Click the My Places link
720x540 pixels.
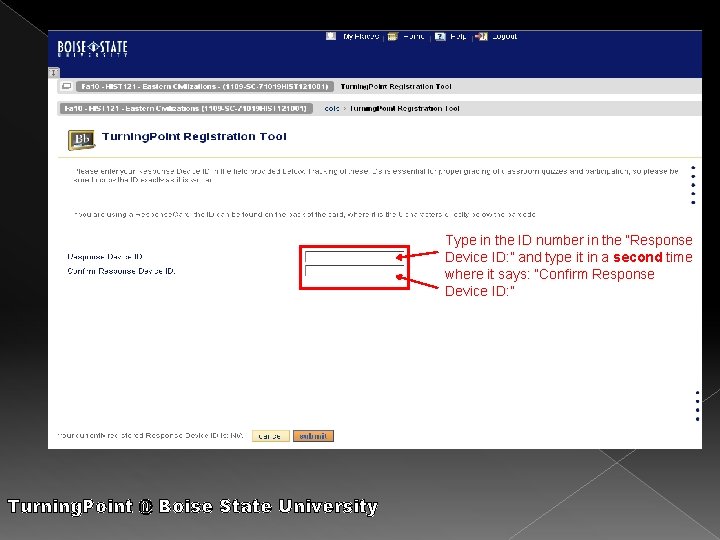(361, 36)
